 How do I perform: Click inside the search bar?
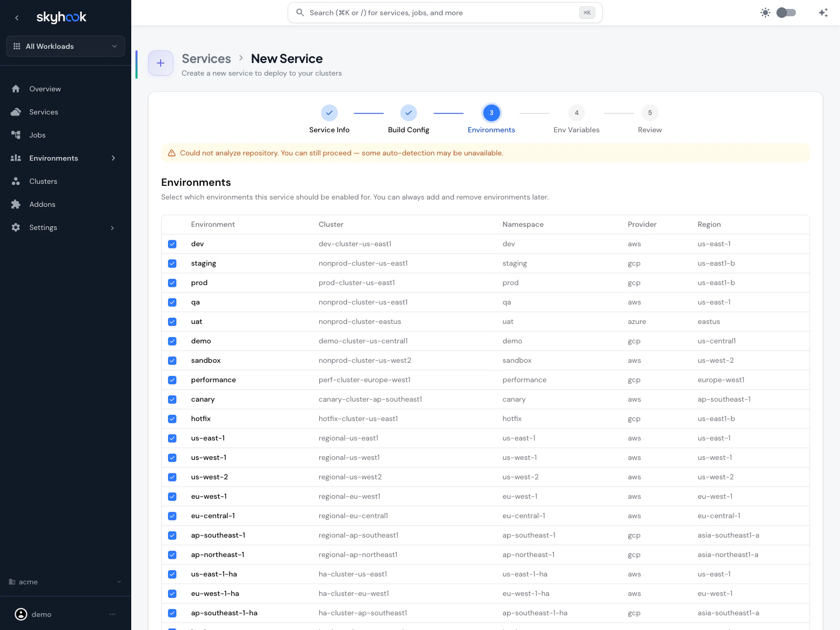pyautogui.click(x=445, y=13)
